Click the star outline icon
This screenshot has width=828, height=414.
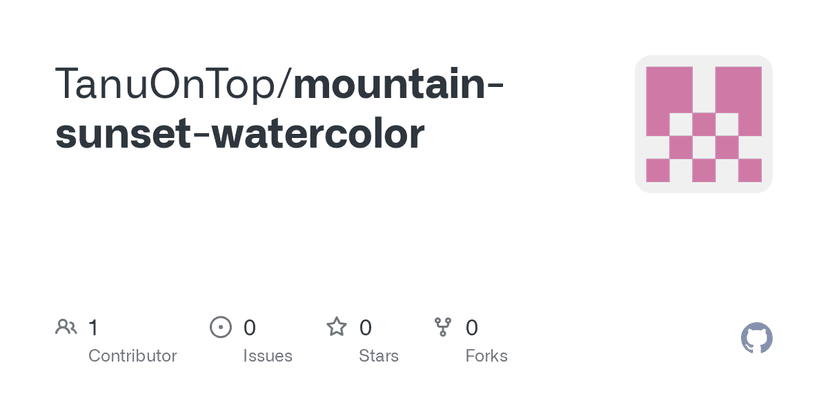tap(337, 326)
